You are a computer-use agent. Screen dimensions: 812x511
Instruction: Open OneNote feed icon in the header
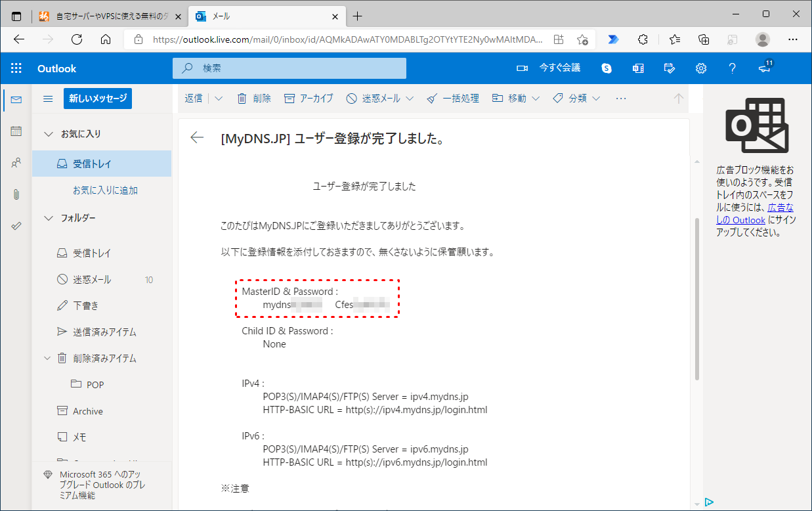tap(637, 68)
